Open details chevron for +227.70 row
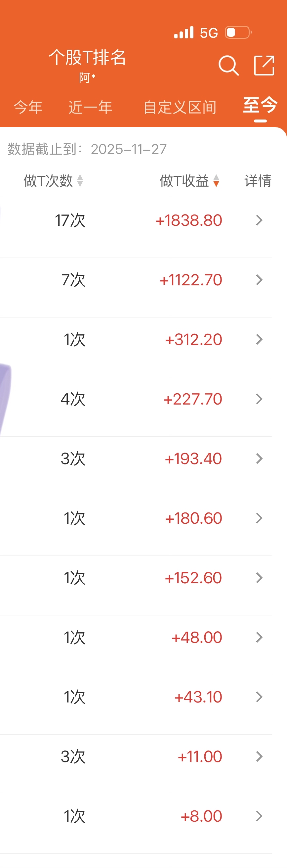287x868 pixels. tap(259, 399)
